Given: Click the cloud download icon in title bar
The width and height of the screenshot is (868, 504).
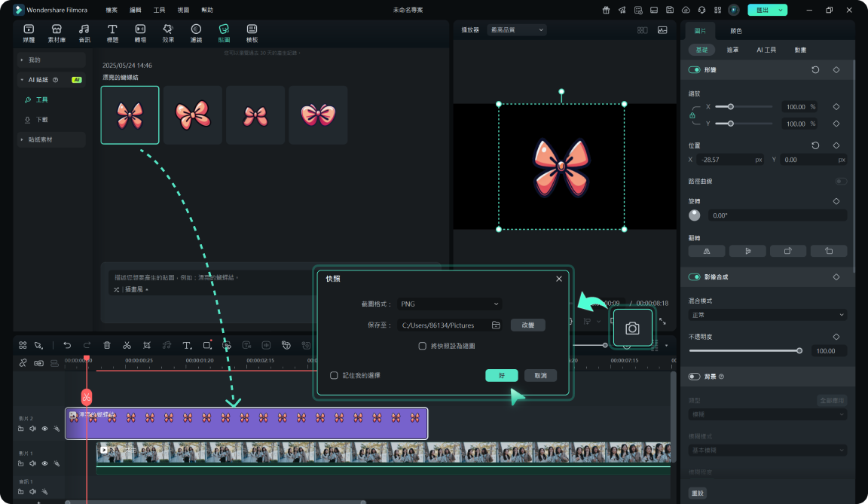Looking at the screenshot, I should [x=686, y=10].
